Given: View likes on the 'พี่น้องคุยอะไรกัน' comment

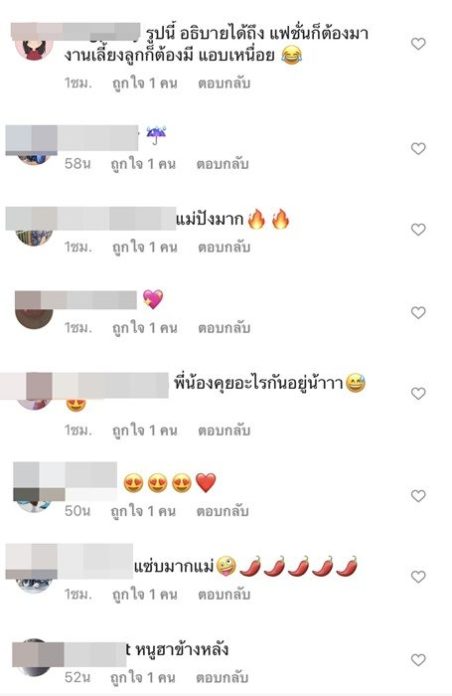Looking at the screenshot, I should click(x=144, y=430).
